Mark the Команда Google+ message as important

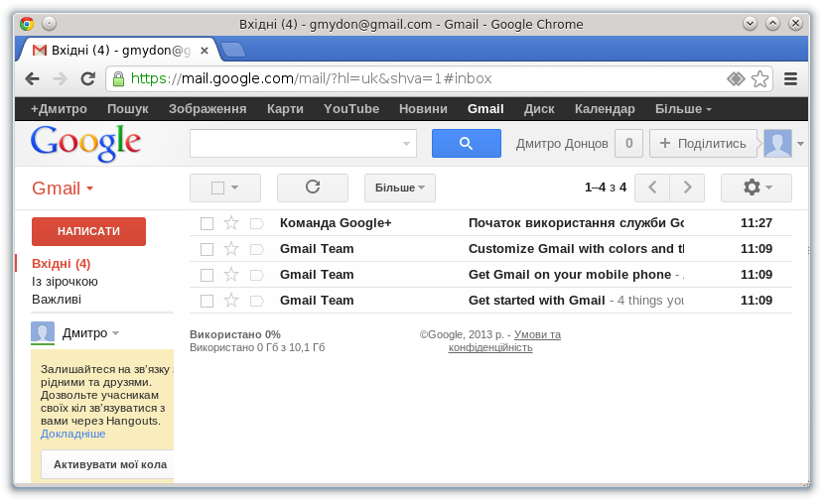coord(256,224)
